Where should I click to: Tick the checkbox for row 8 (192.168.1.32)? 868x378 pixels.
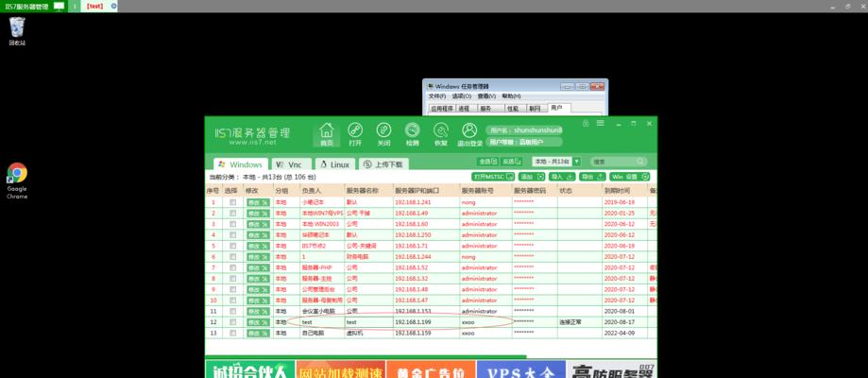click(x=233, y=278)
